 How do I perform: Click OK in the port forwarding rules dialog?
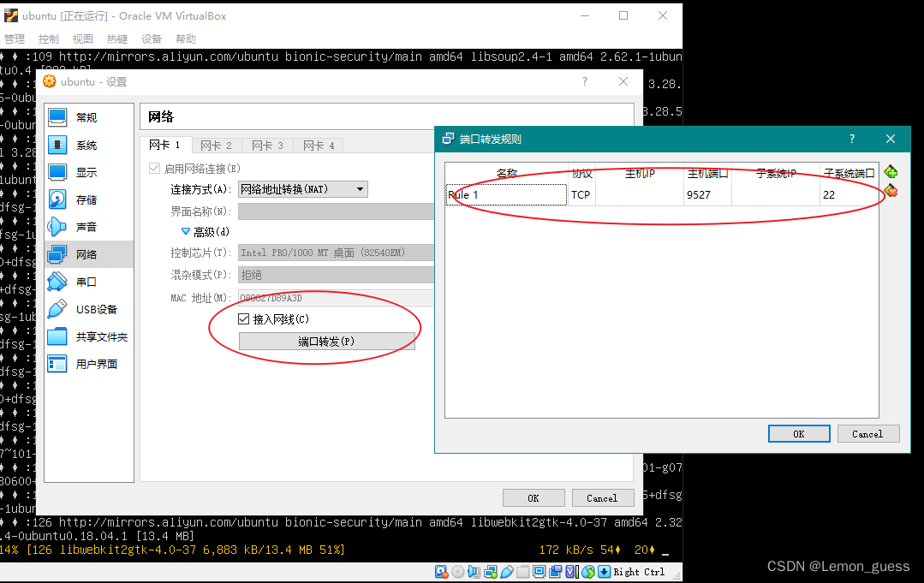798,433
